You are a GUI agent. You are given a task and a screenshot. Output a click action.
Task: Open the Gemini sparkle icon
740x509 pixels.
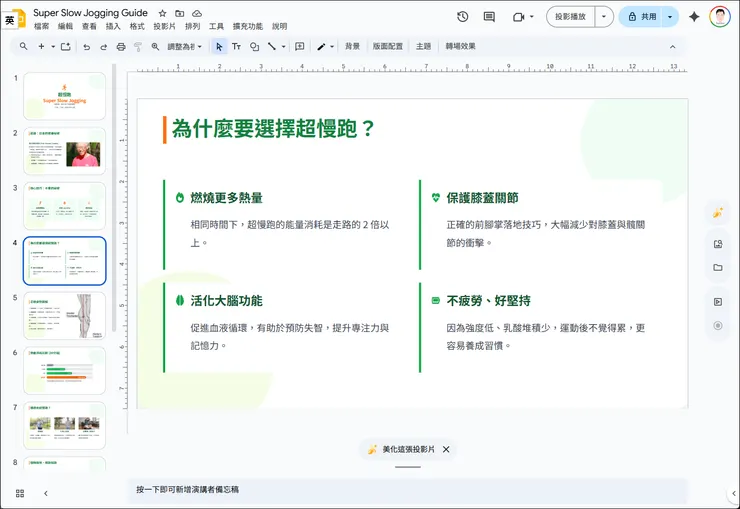tap(694, 17)
